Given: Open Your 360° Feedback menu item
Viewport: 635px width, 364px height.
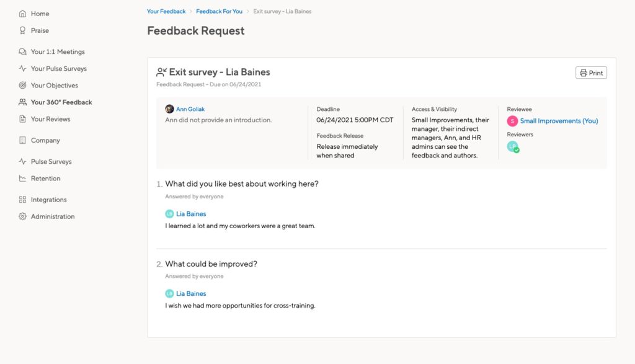Looking at the screenshot, I should 61,102.
